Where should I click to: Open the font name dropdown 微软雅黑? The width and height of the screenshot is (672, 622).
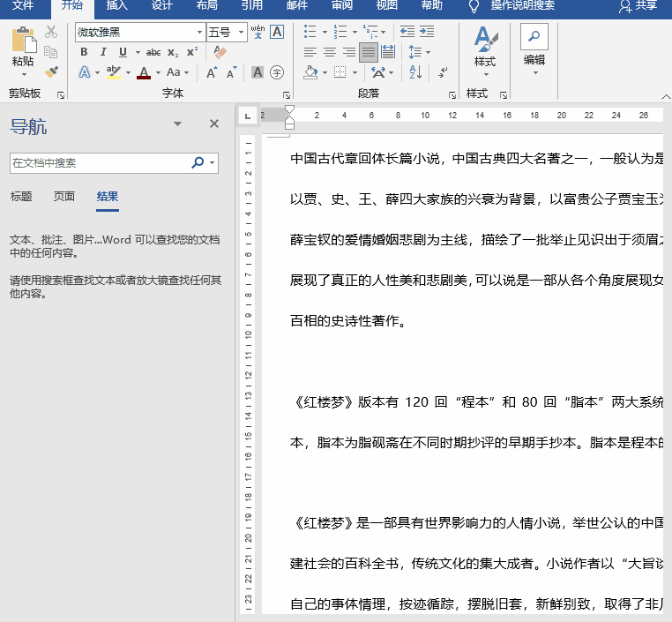[199, 33]
